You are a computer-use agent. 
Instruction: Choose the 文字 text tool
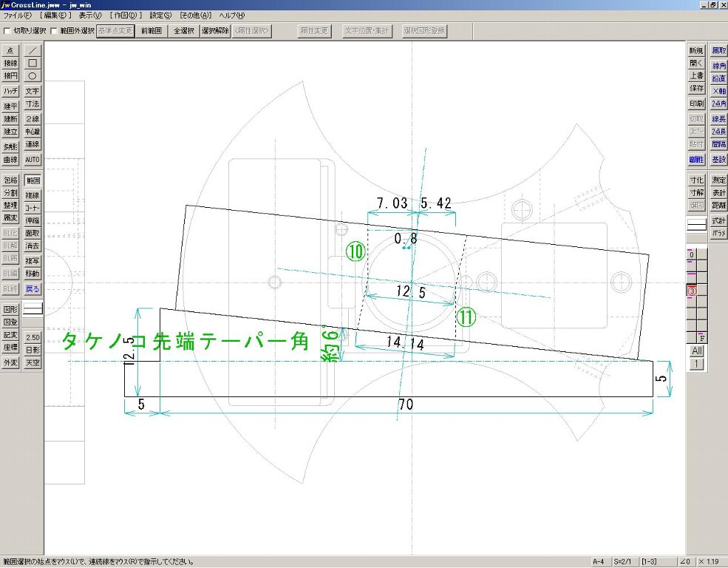[x=33, y=91]
